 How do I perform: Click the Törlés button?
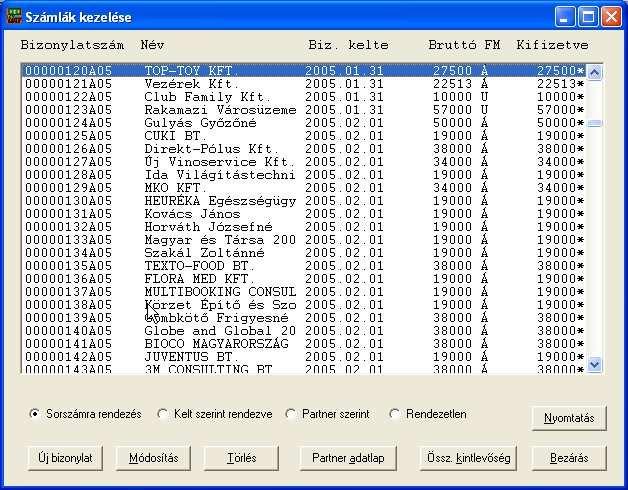tap(241, 458)
